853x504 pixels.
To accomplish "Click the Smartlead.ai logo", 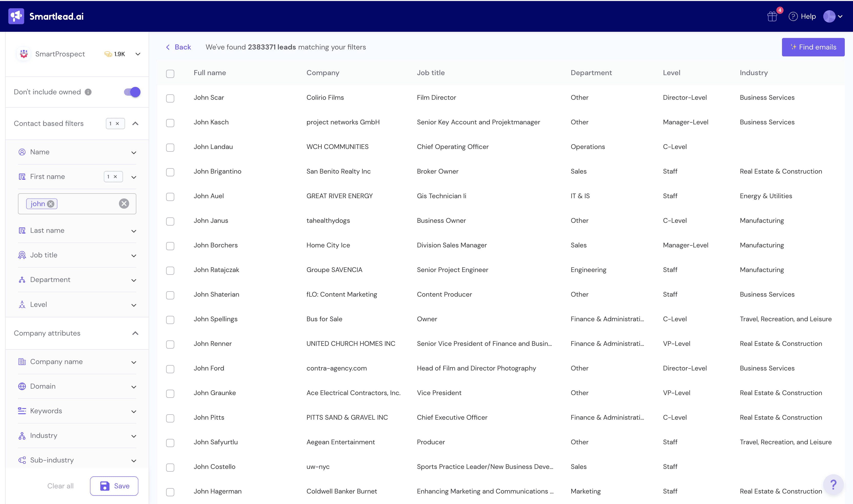I will pyautogui.click(x=46, y=16).
